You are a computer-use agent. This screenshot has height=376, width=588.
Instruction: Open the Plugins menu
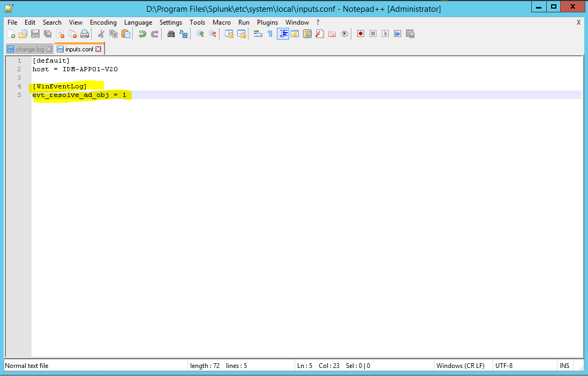pos(267,22)
